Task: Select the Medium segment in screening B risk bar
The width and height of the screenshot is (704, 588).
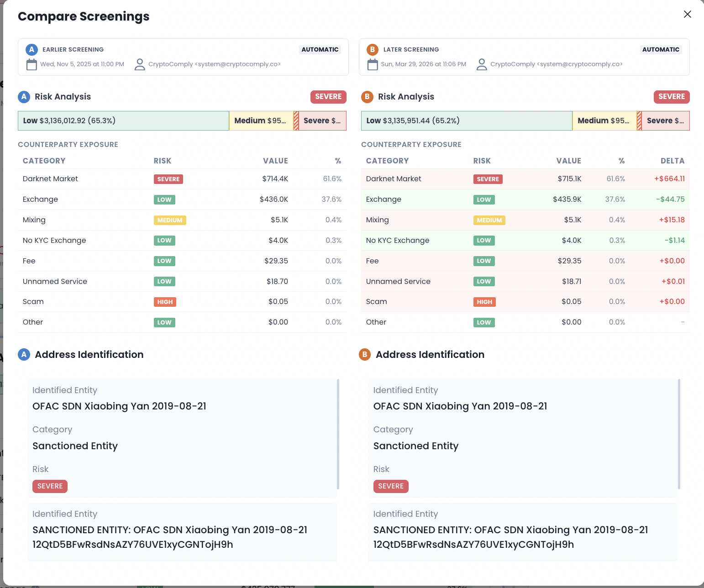Action: [604, 121]
